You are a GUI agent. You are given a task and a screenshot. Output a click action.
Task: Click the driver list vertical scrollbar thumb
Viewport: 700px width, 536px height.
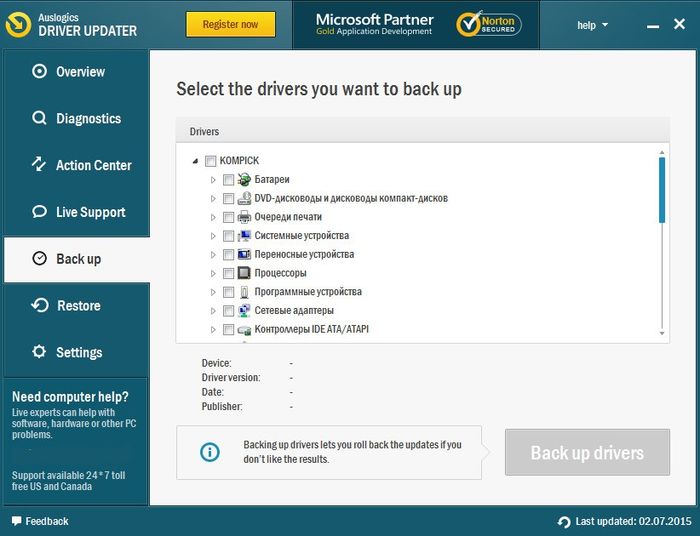coord(662,189)
